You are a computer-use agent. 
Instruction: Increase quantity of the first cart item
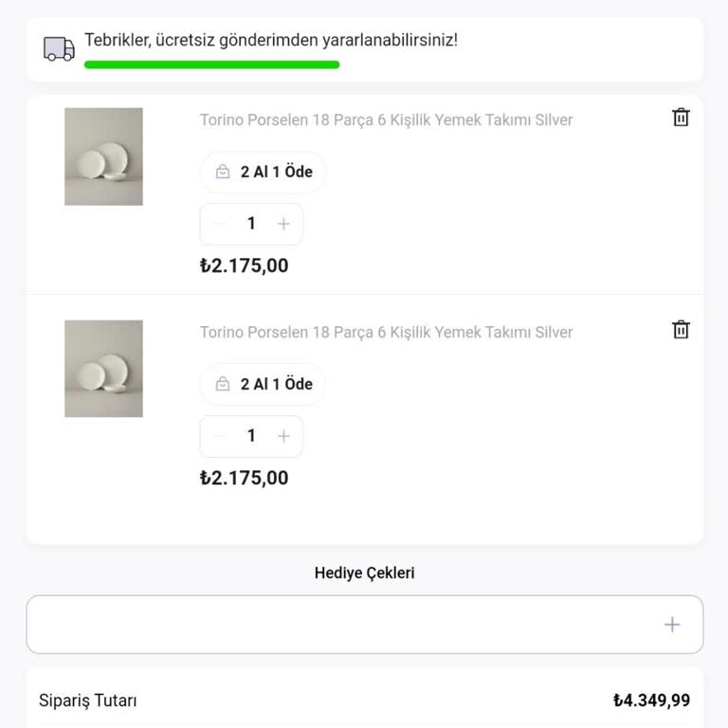coord(282,224)
